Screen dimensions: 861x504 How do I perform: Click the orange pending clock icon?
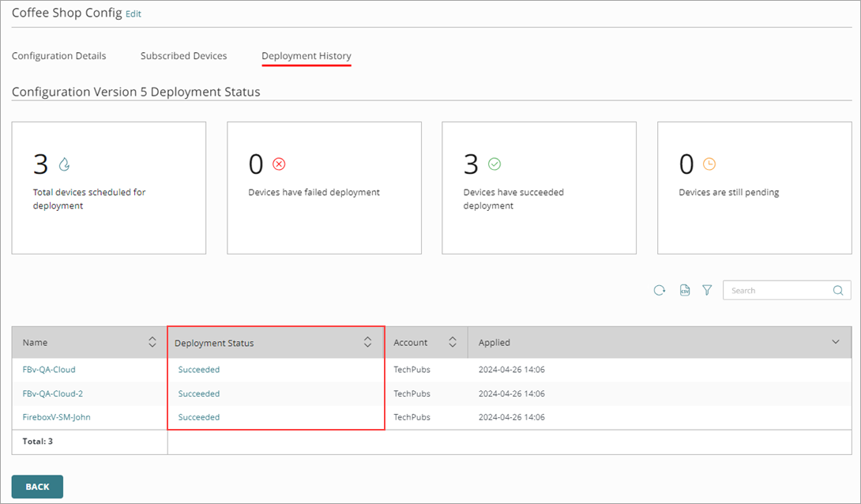[709, 164]
